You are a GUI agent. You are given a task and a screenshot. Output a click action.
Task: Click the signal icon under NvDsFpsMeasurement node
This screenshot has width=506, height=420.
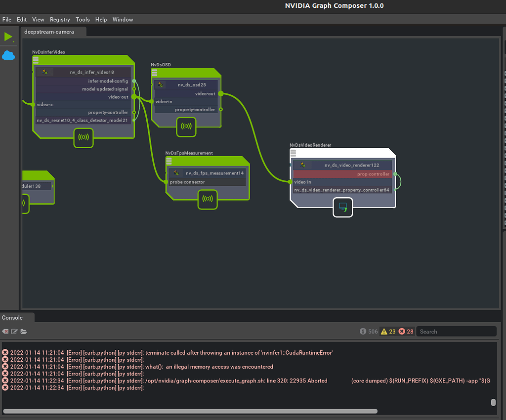click(x=208, y=200)
